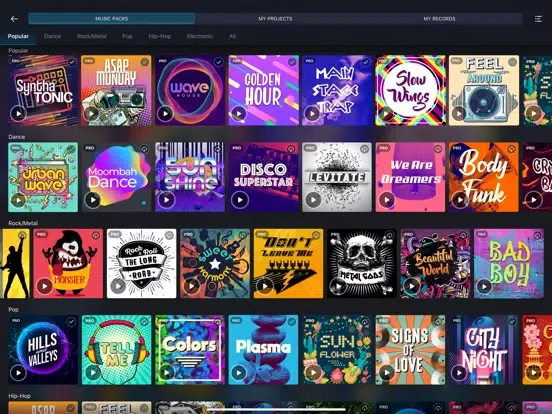Play the Feel Around preview in the Popular row

(x=459, y=113)
